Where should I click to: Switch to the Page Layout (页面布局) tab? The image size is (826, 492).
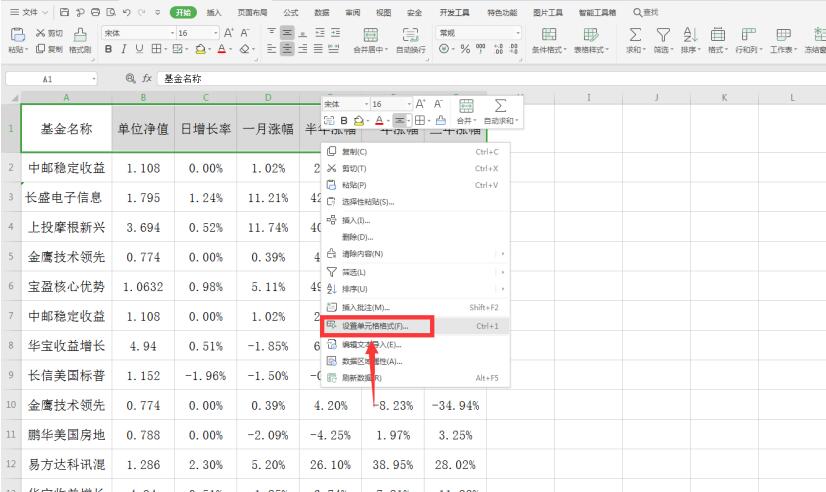pyautogui.click(x=252, y=12)
